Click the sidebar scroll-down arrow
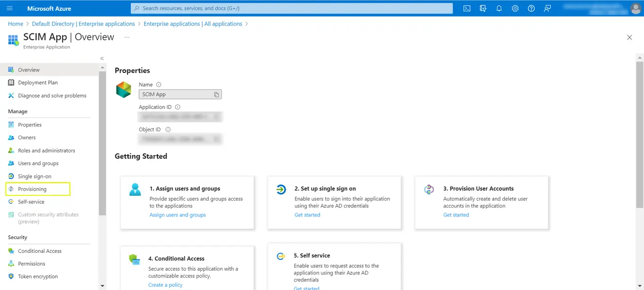This screenshot has height=290, width=644. 102,285
